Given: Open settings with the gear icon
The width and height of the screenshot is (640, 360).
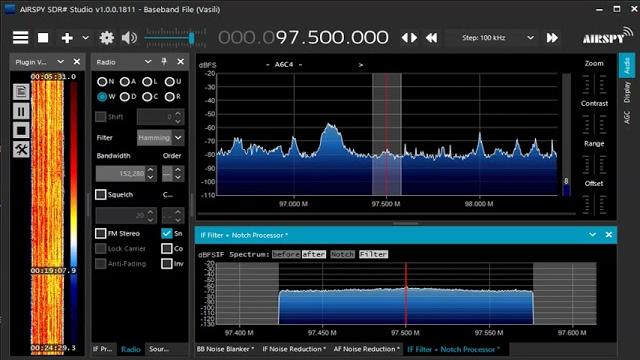Looking at the screenshot, I should [x=107, y=38].
